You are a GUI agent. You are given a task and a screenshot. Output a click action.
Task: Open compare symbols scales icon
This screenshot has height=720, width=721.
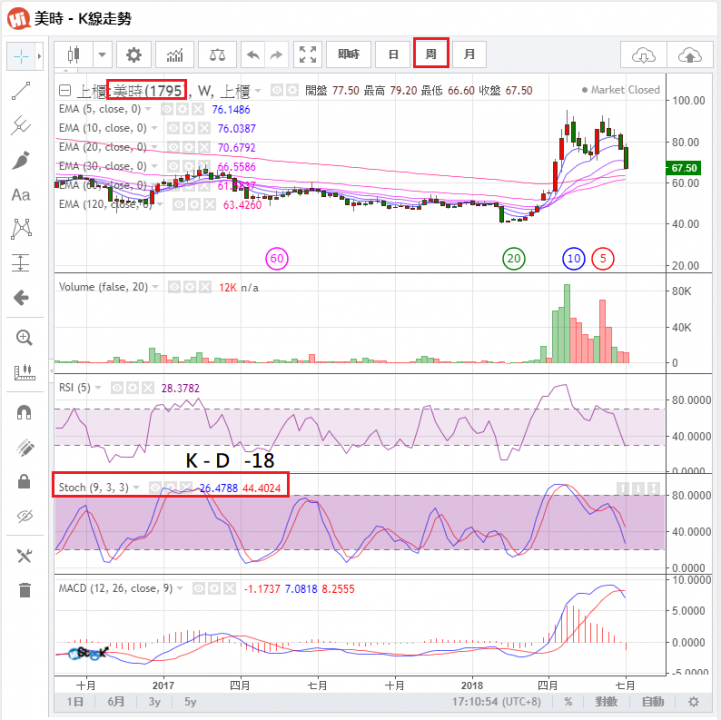(x=217, y=55)
